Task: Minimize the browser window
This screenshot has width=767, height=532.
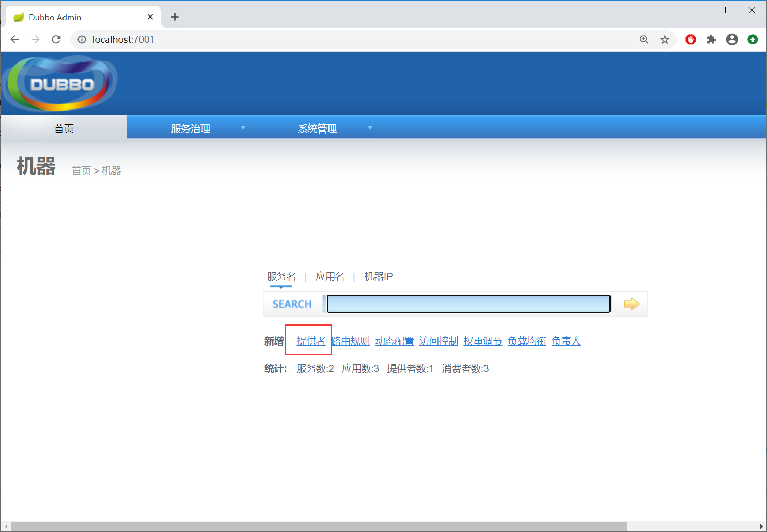Action: [x=693, y=10]
